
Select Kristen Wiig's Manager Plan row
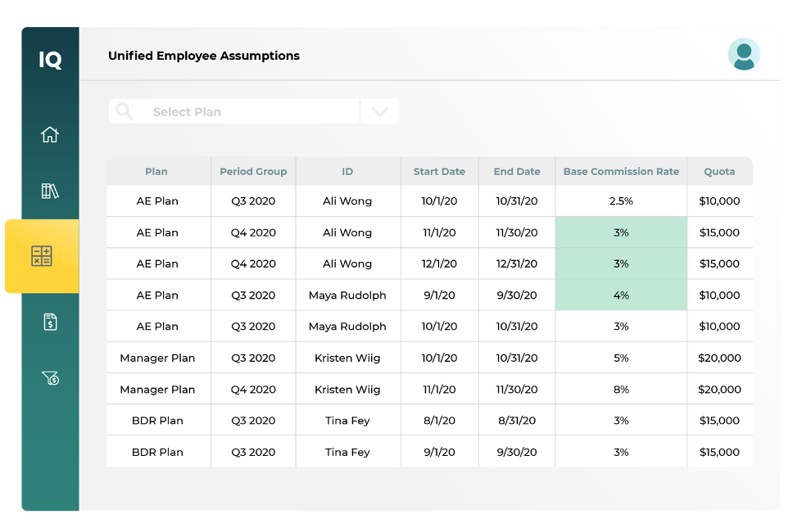347,358
